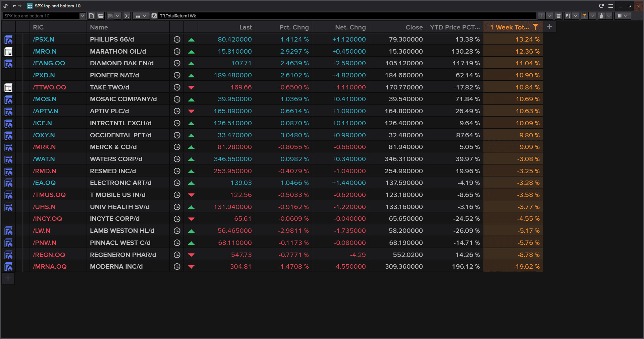Click news icon on MARATHON OIL row
Screen dimensions: 644x339
pyautogui.click(x=8, y=52)
